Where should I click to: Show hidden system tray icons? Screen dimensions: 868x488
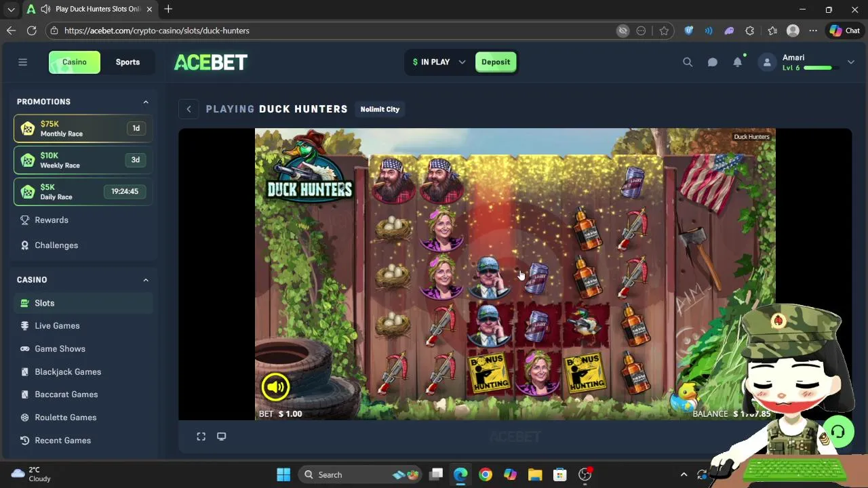coord(684,475)
